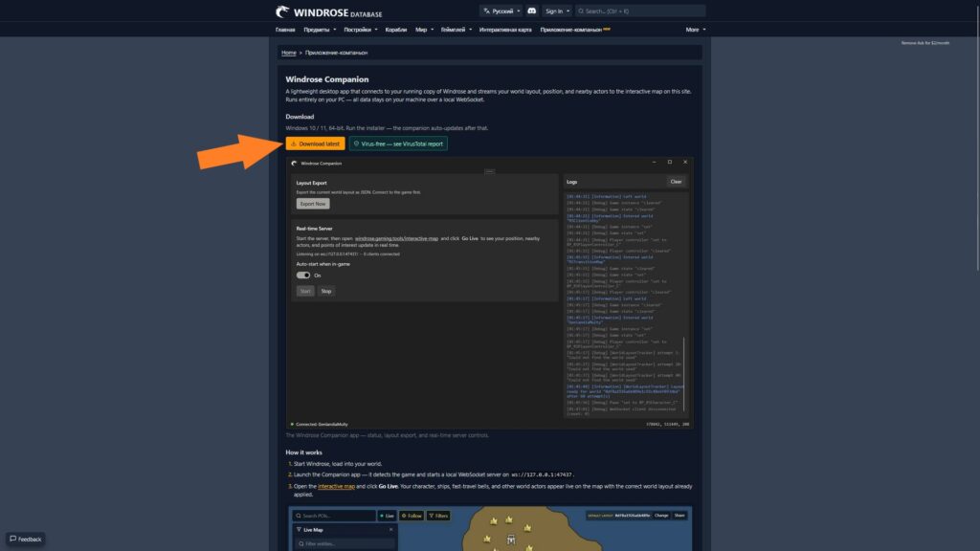
Task: Expand the Предметы menu
Action: click(320, 30)
